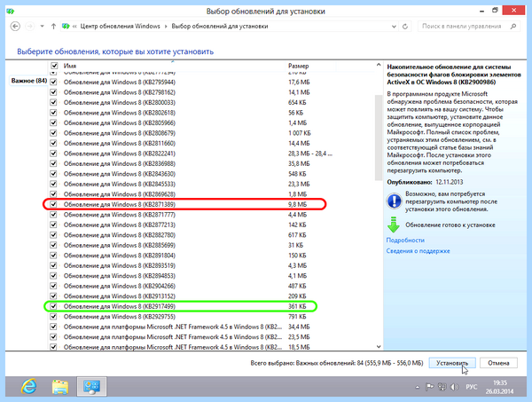Click the list scroll-up arrow
The width and height of the screenshot is (532, 402).
point(379,65)
